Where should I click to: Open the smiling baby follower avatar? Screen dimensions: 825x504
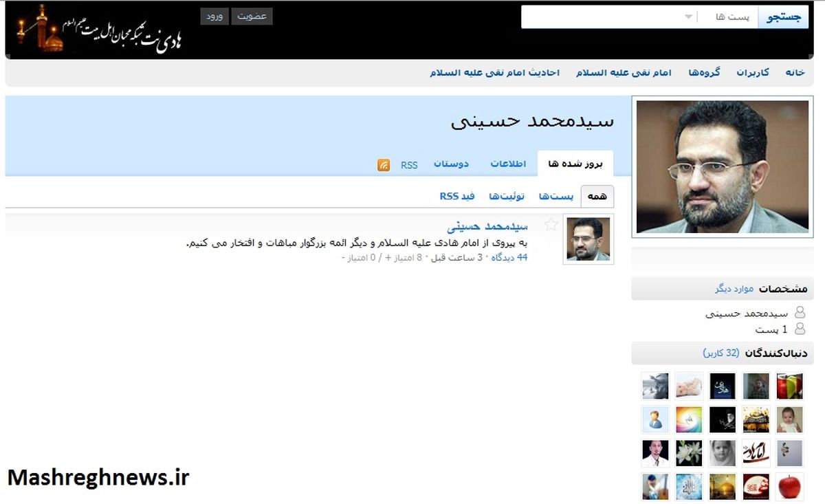click(789, 419)
